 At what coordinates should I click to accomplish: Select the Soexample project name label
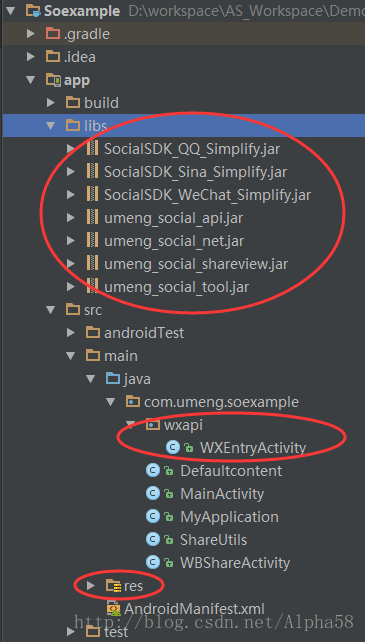pyautogui.click(x=82, y=11)
